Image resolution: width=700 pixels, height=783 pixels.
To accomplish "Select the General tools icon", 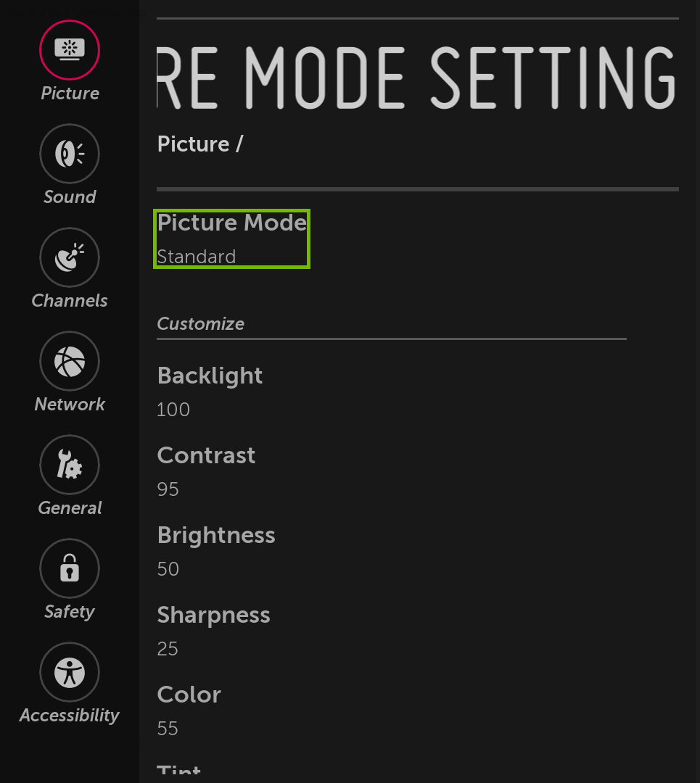I will 69,465.
